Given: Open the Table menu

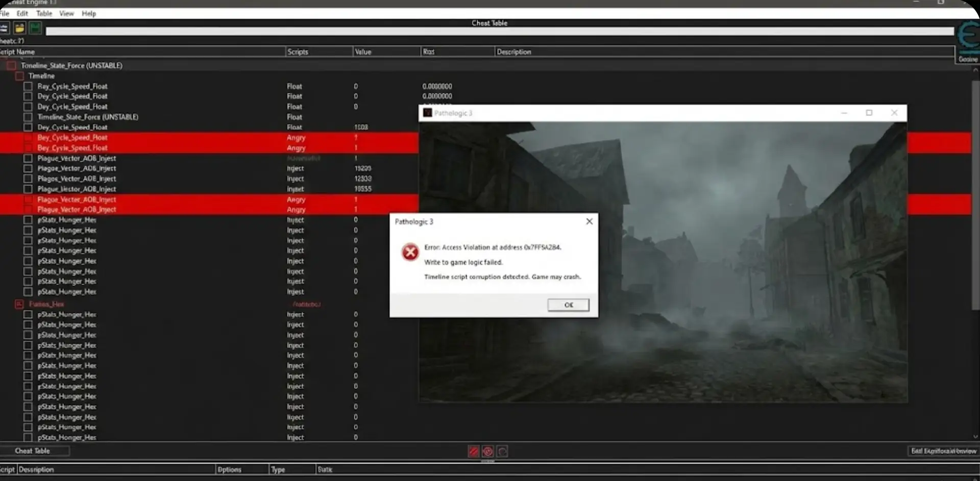Looking at the screenshot, I should [43, 13].
